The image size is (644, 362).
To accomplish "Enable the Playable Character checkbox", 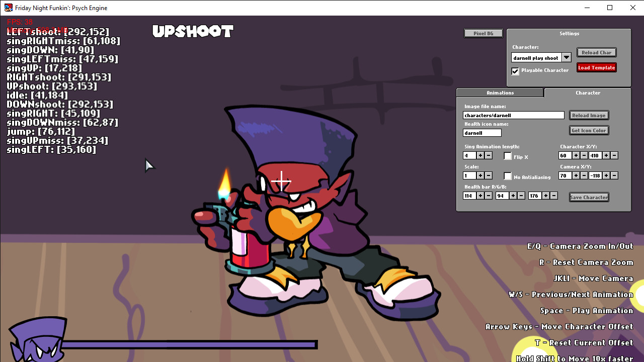I will [515, 71].
